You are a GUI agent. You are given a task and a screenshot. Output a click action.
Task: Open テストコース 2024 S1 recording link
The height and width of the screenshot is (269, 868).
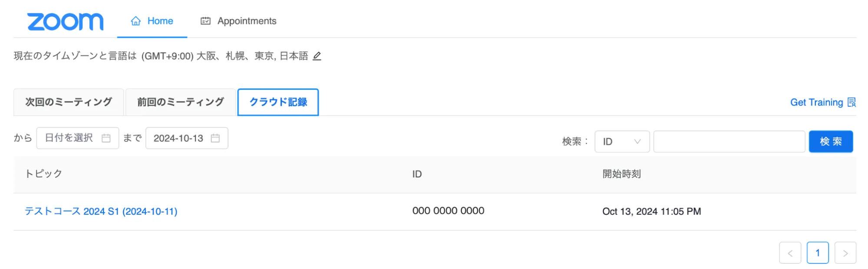pos(101,211)
